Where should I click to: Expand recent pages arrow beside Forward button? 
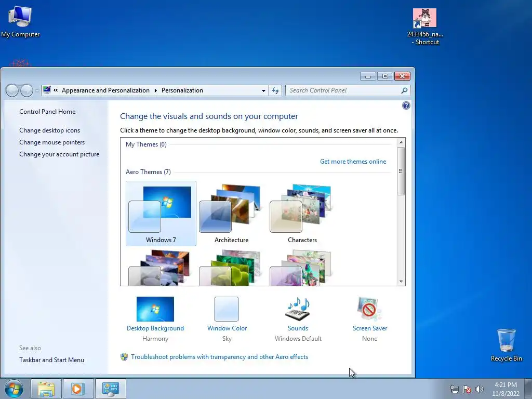point(37,90)
